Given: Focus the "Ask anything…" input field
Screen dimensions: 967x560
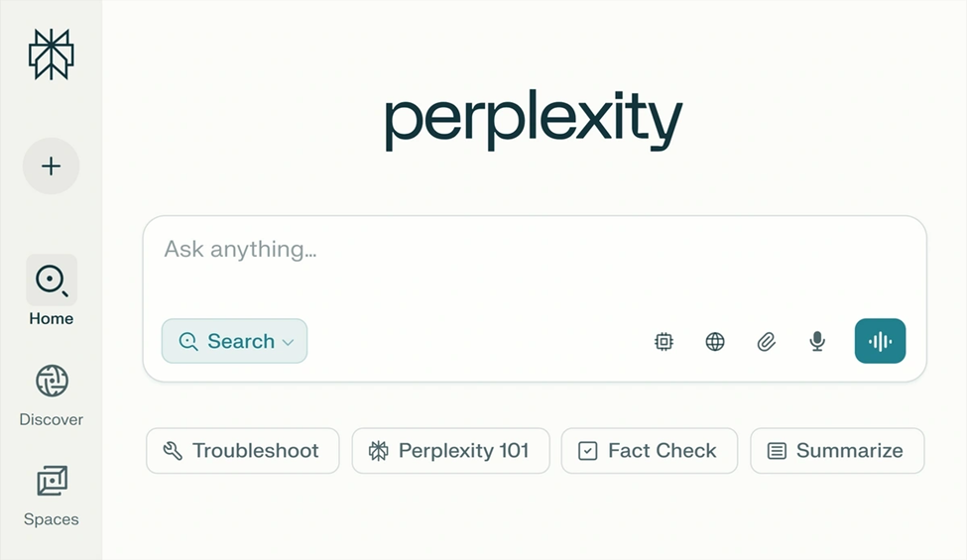Looking at the screenshot, I should pyautogui.click(x=534, y=250).
